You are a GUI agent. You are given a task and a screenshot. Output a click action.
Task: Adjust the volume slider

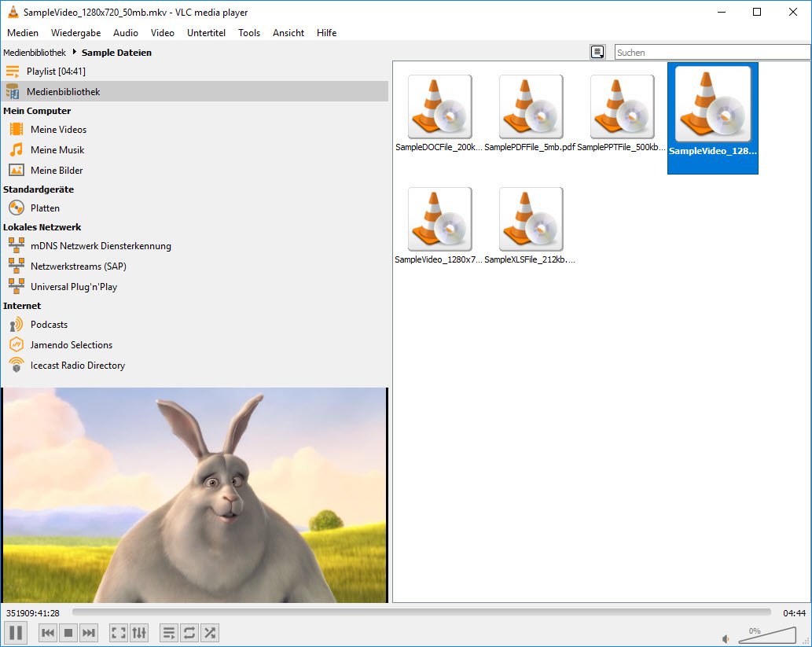pos(767,635)
